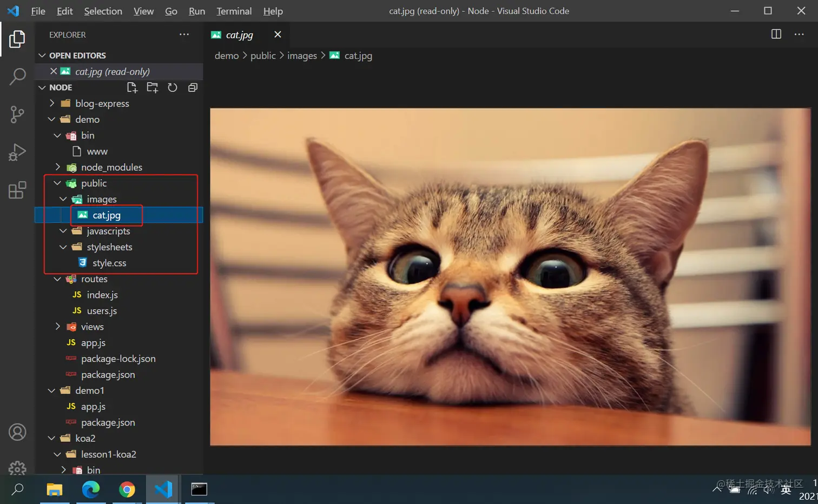818x504 pixels.
Task: Open the Terminal menu
Action: (234, 11)
